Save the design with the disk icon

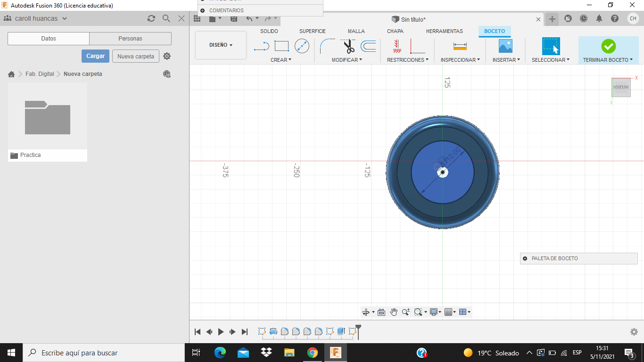(234, 19)
